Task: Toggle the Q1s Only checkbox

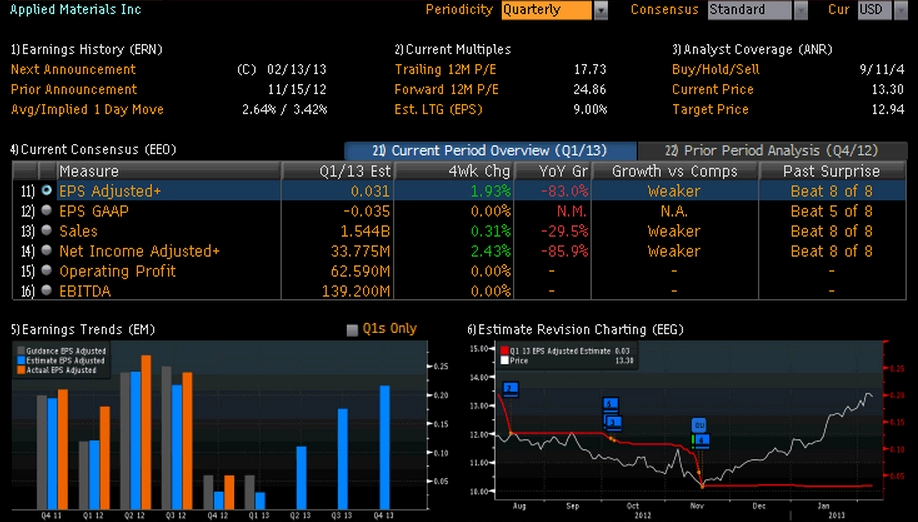Action: 352,330
